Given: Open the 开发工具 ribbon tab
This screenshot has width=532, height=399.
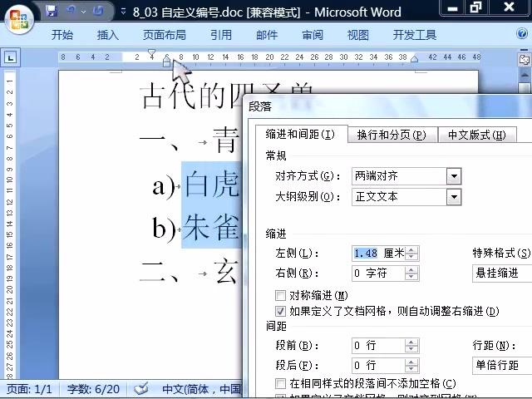Looking at the screenshot, I should click(x=415, y=35).
